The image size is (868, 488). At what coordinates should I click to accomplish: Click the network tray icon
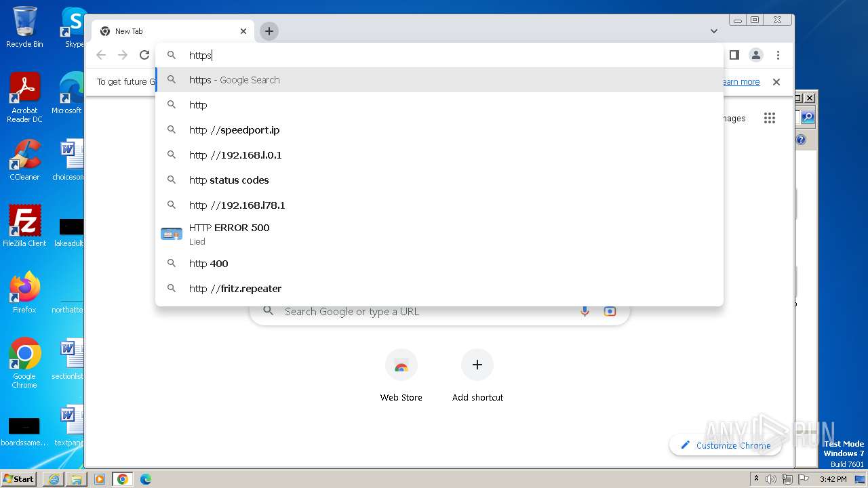(787, 479)
